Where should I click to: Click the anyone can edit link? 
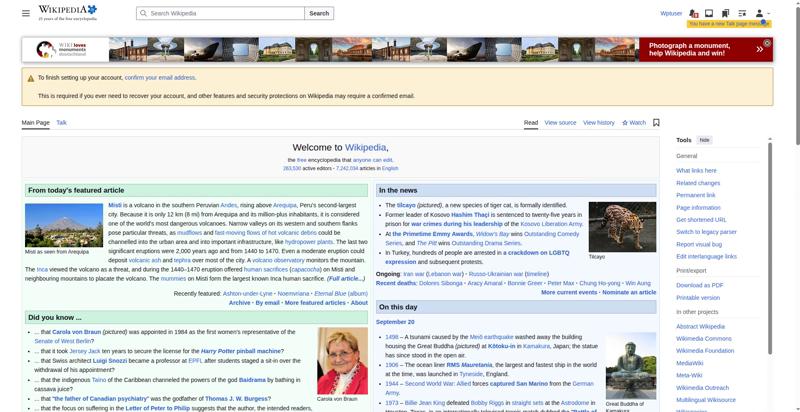pyautogui.click(x=372, y=160)
